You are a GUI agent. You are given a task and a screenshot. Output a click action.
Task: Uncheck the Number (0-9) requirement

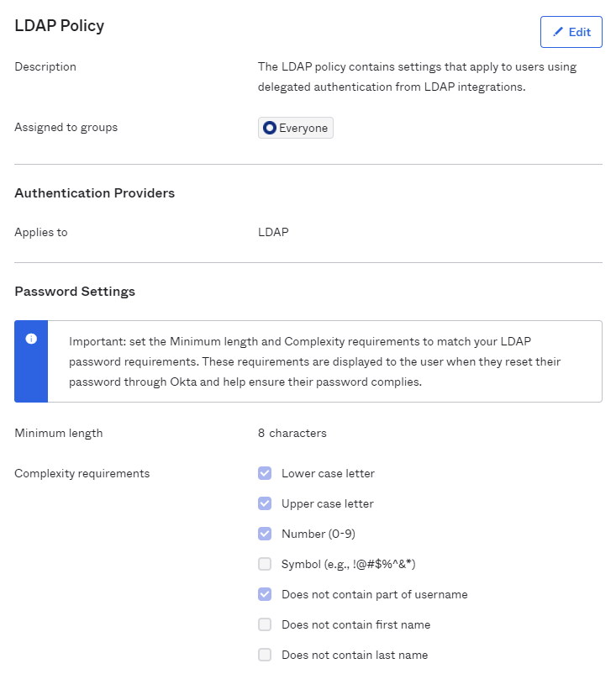click(265, 534)
